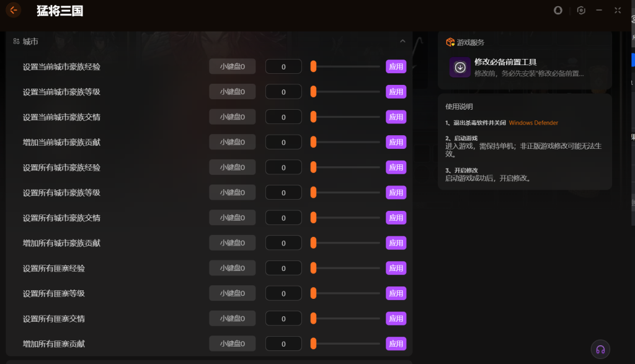Apply 设置当前城市豪族经验 with 应用 button
635x364 pixels.
click(396, 67)
